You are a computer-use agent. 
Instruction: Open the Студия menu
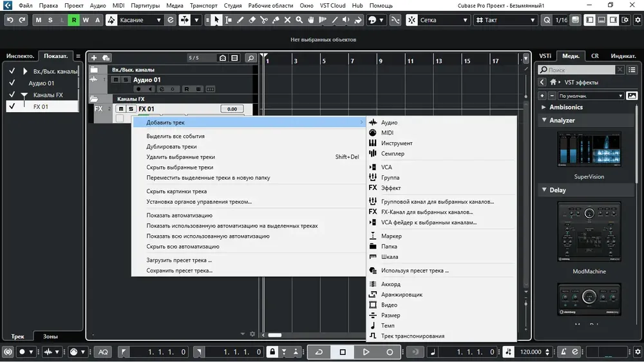pyautogui.click(x=232, y=5)
